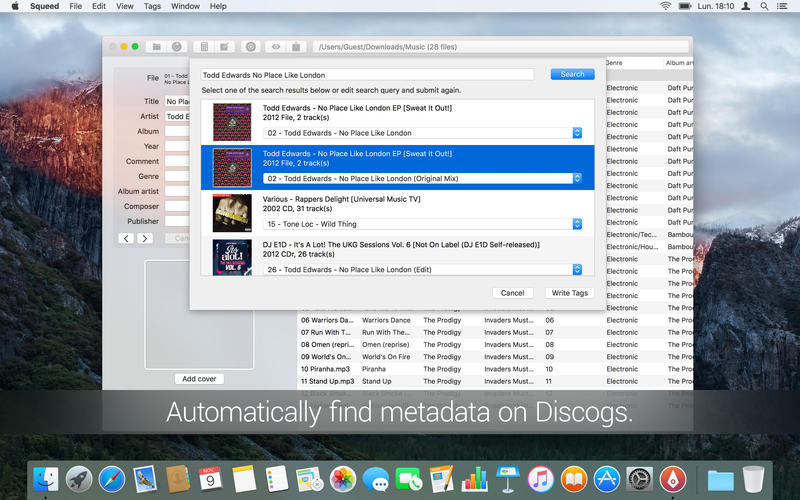Open the Window menu
The height and width of the screenshot is (500, 800).
[185, 6]
